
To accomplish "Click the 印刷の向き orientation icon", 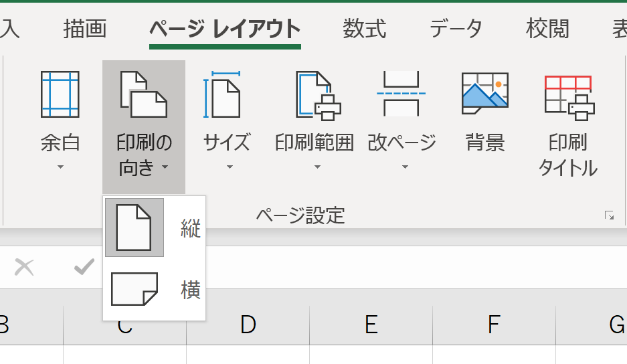I will coord(144,94).
